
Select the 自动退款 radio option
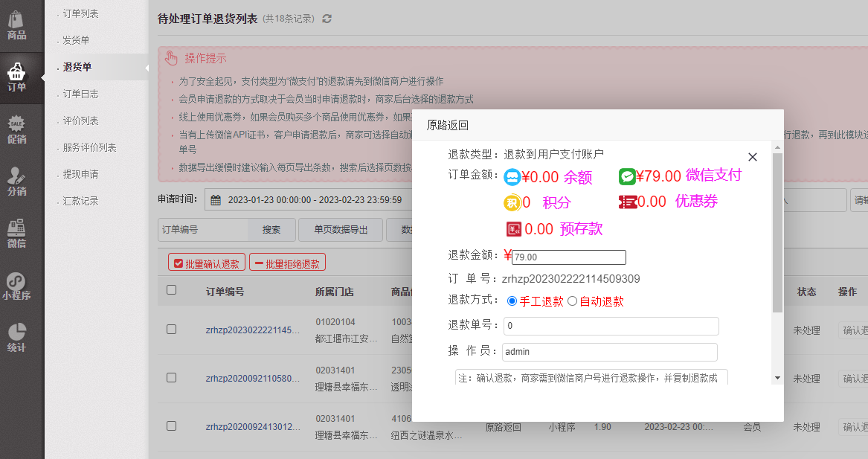tap(572, 301)
